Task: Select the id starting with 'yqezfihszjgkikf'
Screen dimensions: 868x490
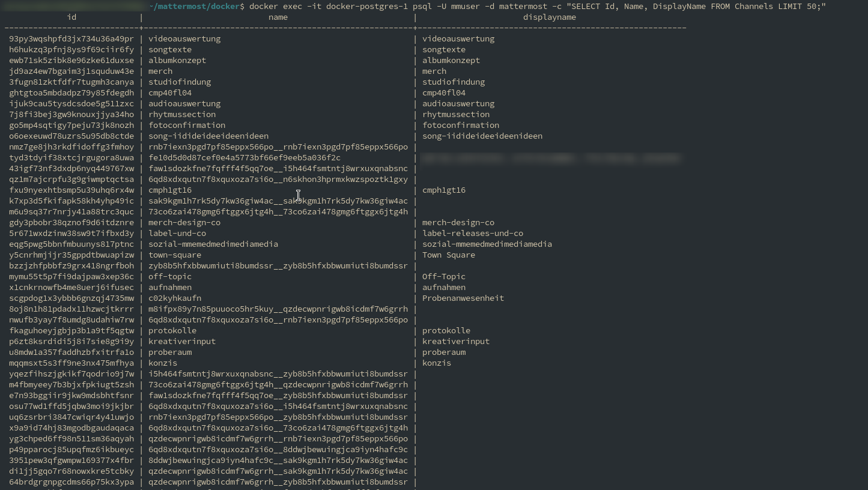Action: coord(71,374)
